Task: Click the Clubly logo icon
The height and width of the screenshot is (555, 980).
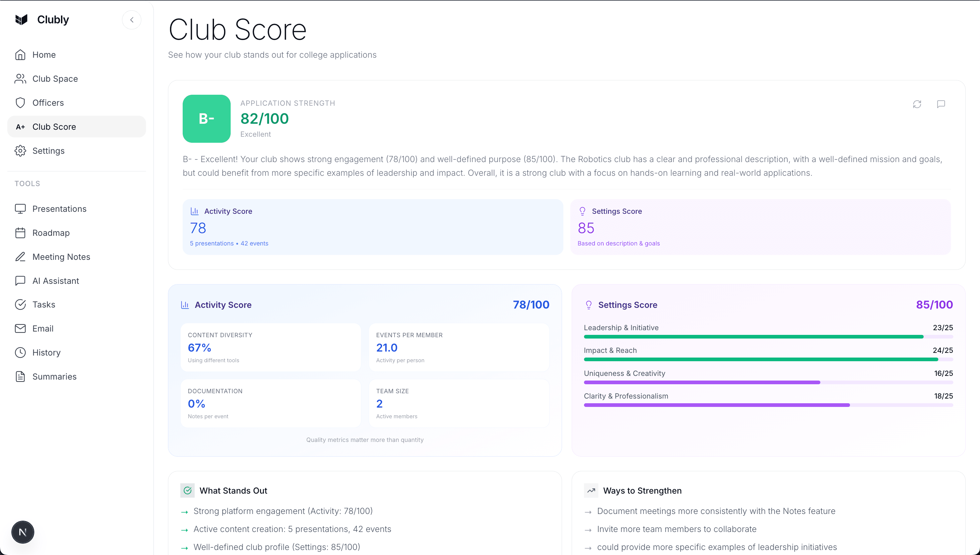Action: point(21,19)
